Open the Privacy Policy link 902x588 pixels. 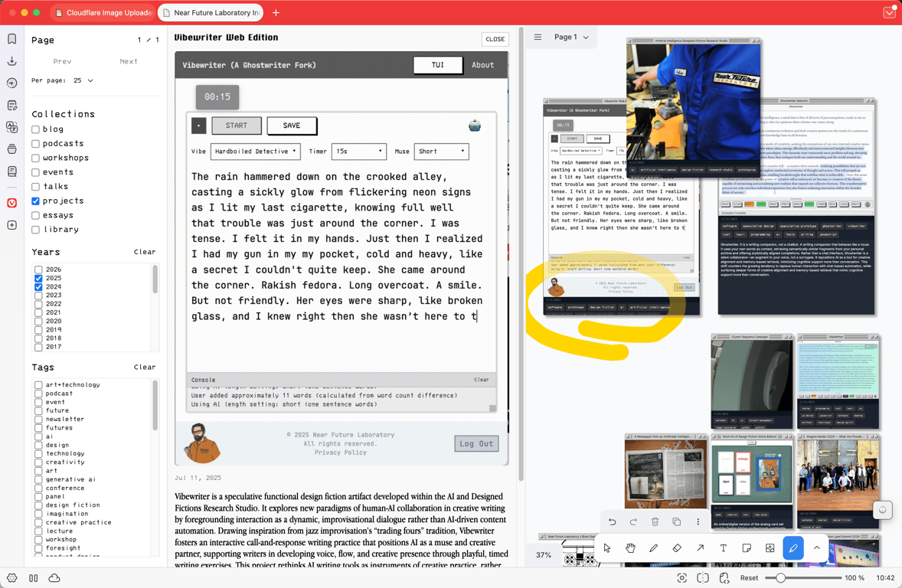[x=341, y=452]
